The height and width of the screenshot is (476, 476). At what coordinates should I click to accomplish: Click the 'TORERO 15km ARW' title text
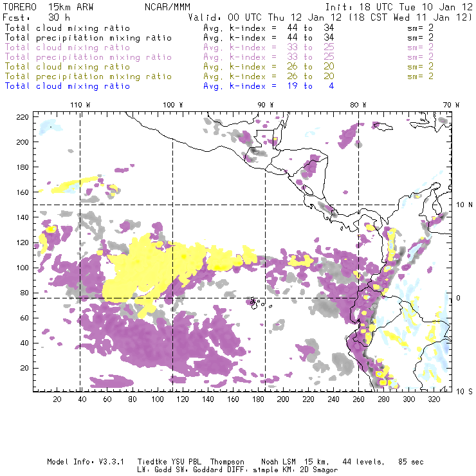pos(48,7)
